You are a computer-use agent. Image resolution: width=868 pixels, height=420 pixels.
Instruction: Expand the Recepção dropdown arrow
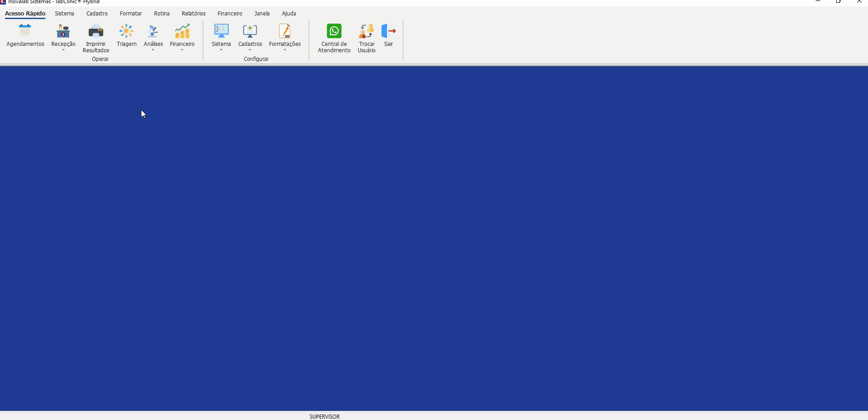tap(63, 50)
